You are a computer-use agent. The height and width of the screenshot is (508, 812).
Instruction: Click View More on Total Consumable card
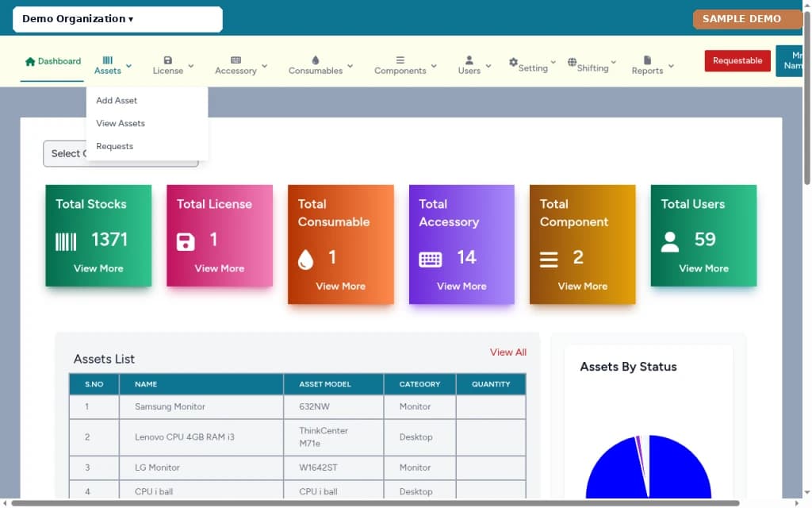click(x=341, y=286)
